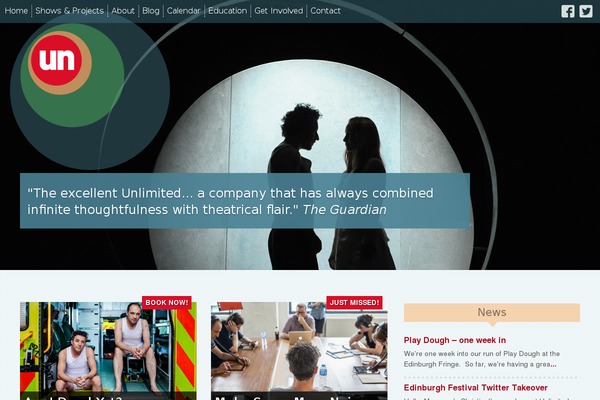Screen dimensions: 600x400
Task: Open the 'Play Dough – one week in' article
Action: tap(455, 340)
